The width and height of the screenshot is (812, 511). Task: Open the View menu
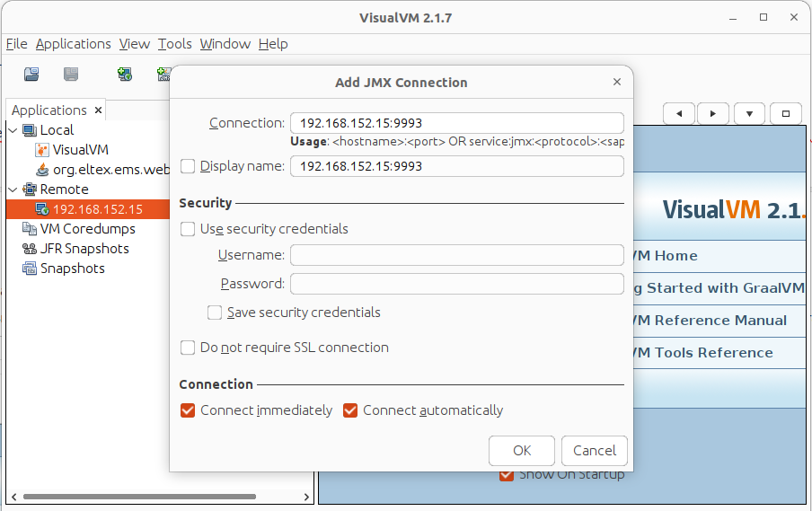point(134,44)
